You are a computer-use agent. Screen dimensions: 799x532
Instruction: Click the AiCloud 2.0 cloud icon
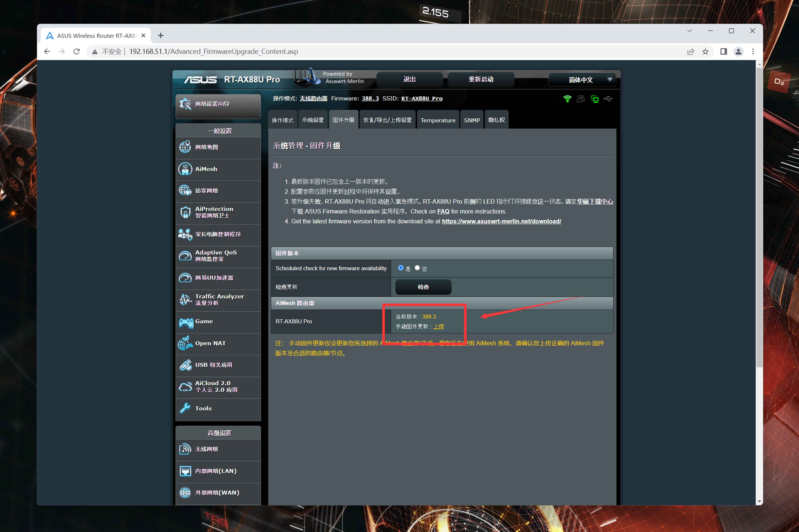coord(185,386)
